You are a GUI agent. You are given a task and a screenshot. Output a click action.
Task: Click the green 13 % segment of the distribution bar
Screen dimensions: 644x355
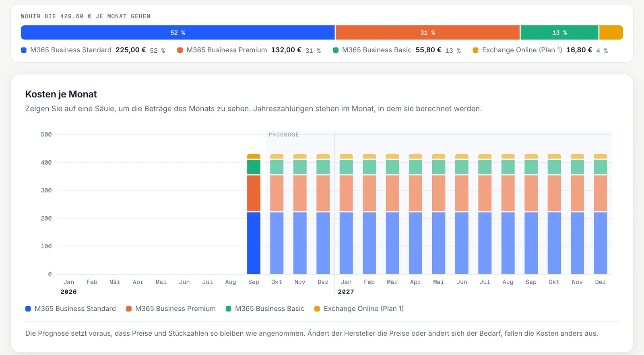pos(559,33)
